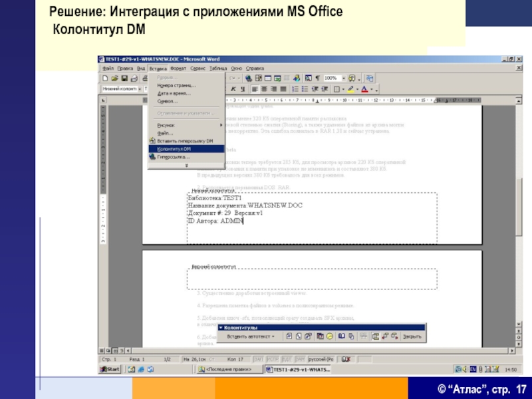Choose 'Дата и время...' menu item
Screen dimensions: 532x399
[x=186, y=93]
